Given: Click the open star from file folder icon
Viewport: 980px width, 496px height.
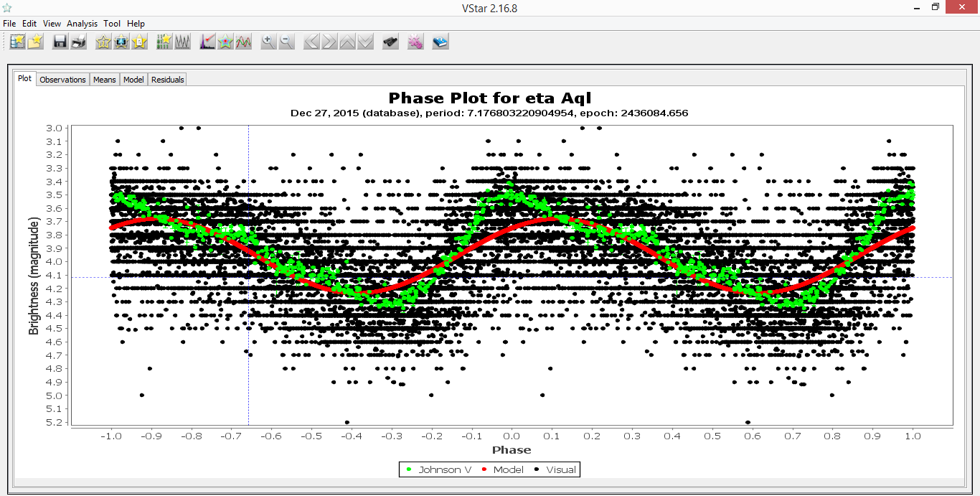Looking at the screenshot, I should (36, 42).
